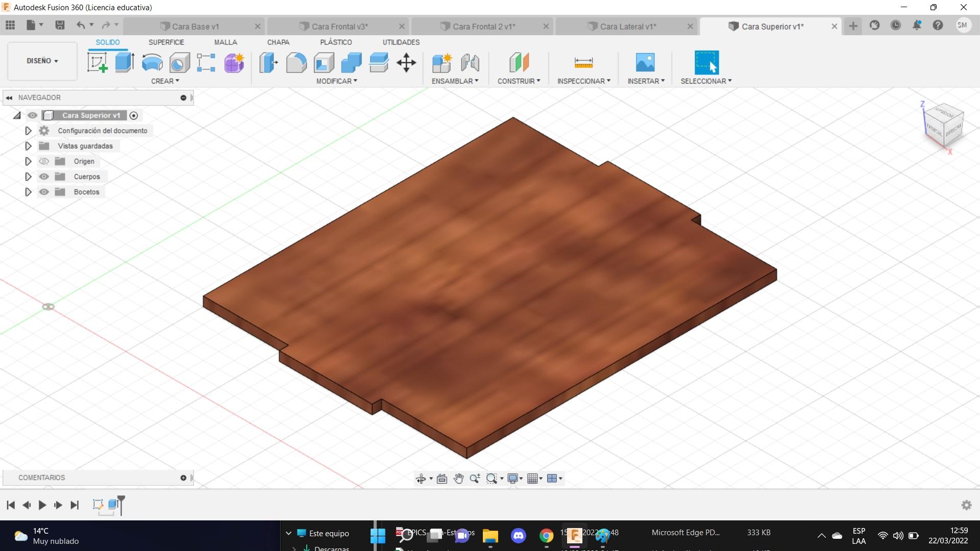Select the Extrude tool icon

124,63
